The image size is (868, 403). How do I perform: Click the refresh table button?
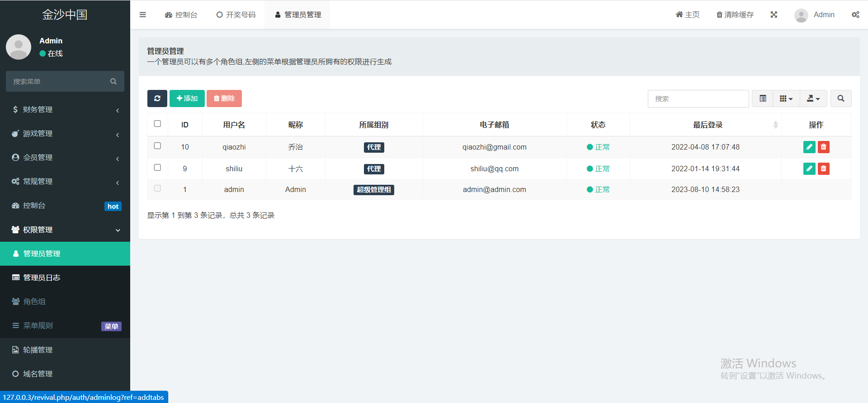157,98
